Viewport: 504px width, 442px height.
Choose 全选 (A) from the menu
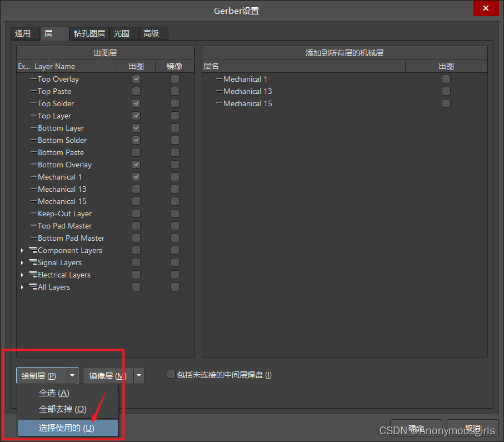point(54,393)
